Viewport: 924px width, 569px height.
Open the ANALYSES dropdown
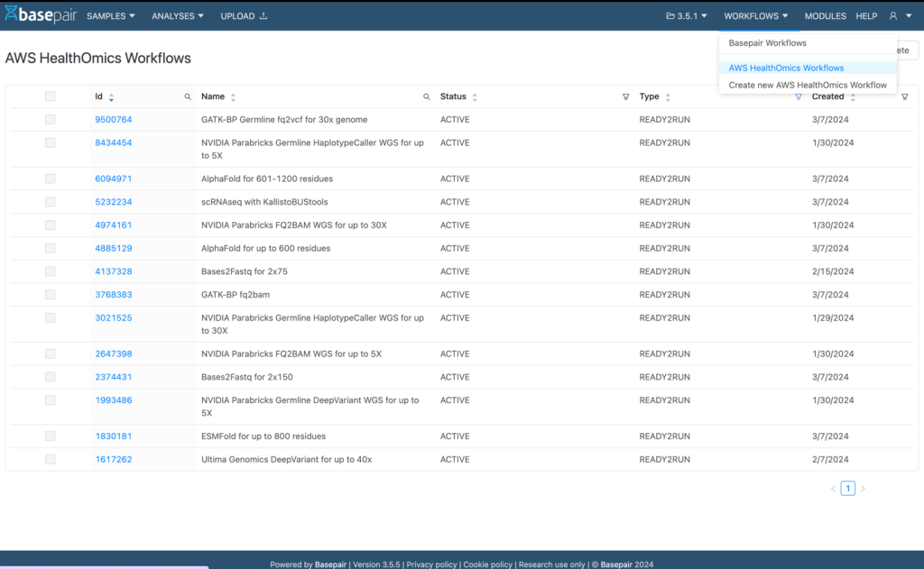177,15
